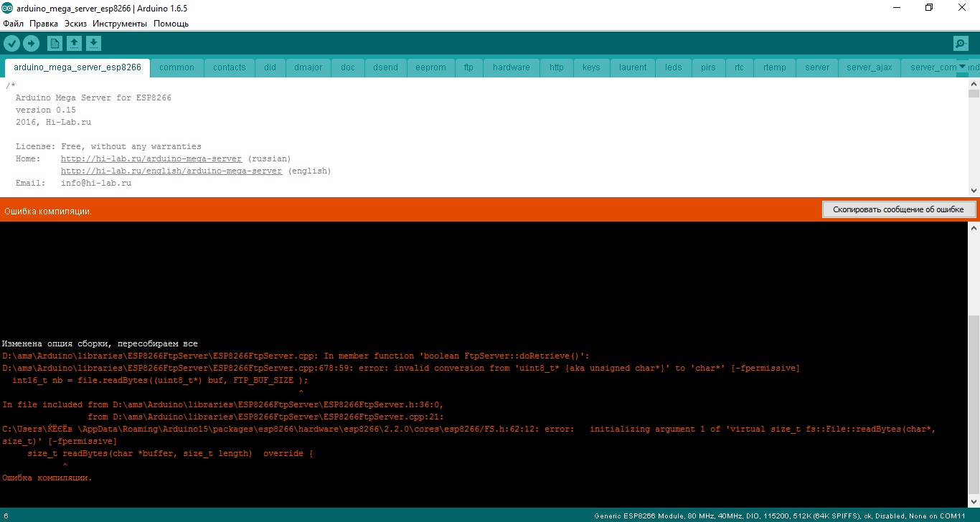Viewport: 980px width, 522px height.
Task: Switch to the rtemp tab
Action: 775,67
